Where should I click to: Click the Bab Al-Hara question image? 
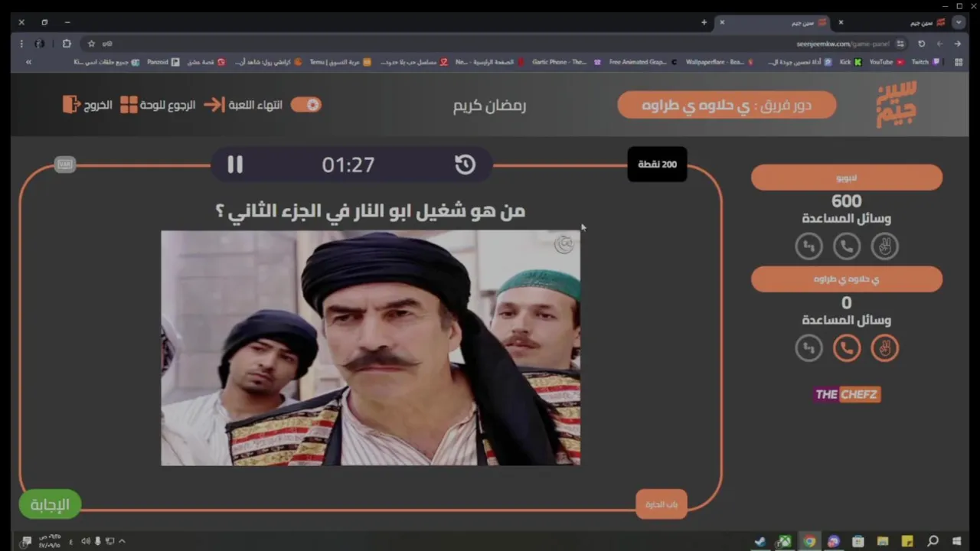(x=371, y=348)
